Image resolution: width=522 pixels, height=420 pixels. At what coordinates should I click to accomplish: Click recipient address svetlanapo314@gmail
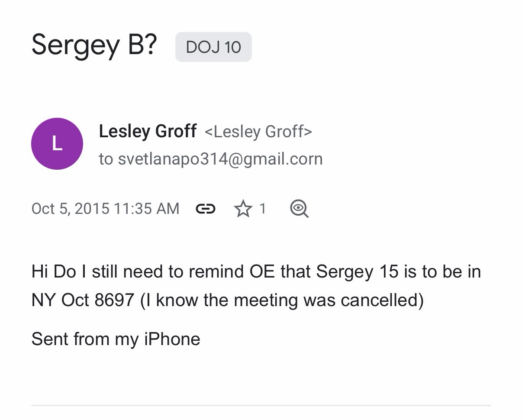point(220,159)
